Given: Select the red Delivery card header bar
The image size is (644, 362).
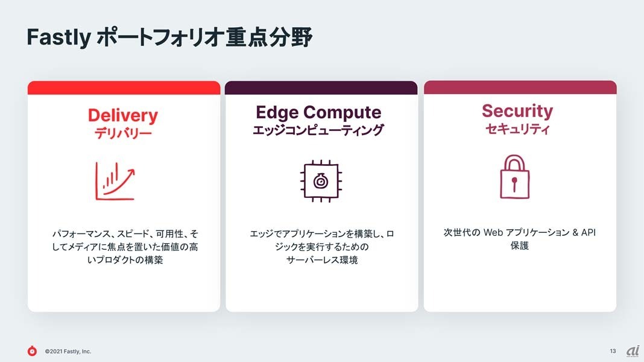Looking at the screenshot, I should [124, 87].
